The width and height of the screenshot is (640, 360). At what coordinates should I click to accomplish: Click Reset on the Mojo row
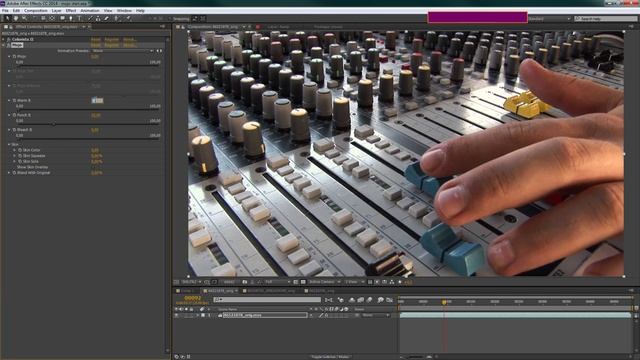tap(96, 45)
